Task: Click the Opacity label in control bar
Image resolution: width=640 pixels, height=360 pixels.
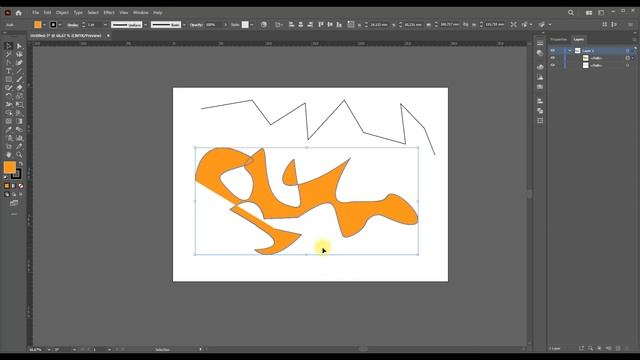Action: click(196, 25)
